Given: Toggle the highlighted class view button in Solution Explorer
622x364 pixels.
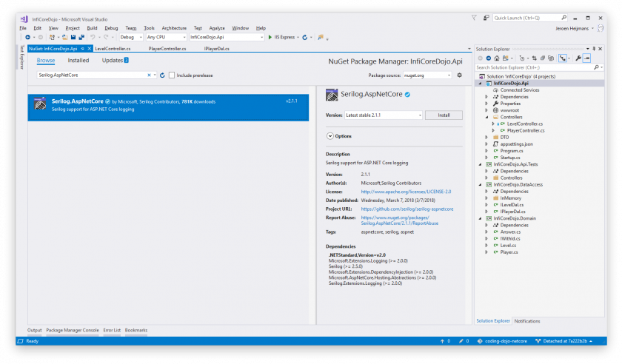Looking at the screenshot, I should [563, 58].
